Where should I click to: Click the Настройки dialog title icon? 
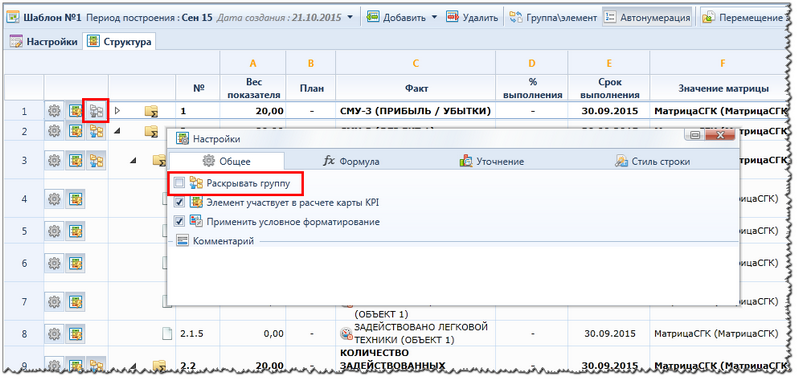point(182,139)
